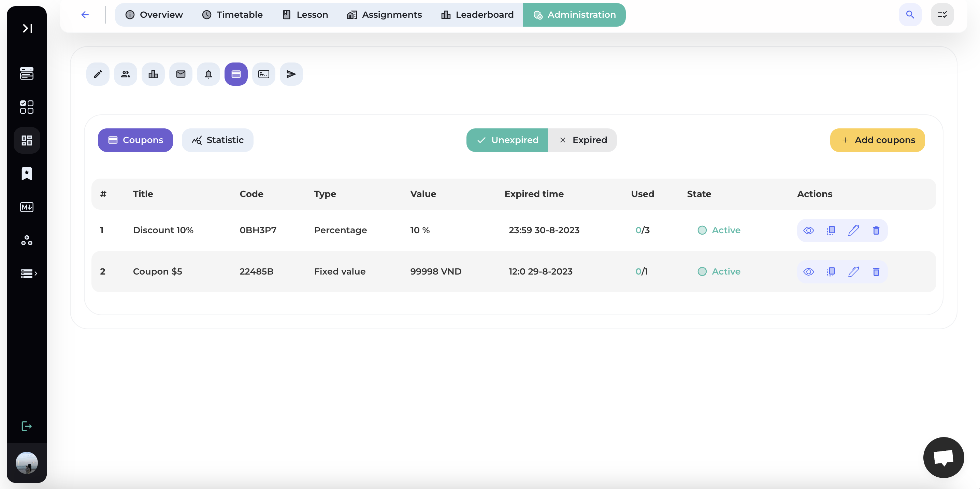Image resolution: width=980 pixels, height=489 pixels.
Task: Open the checklist settings icon top right
Action: coord(942,15)
